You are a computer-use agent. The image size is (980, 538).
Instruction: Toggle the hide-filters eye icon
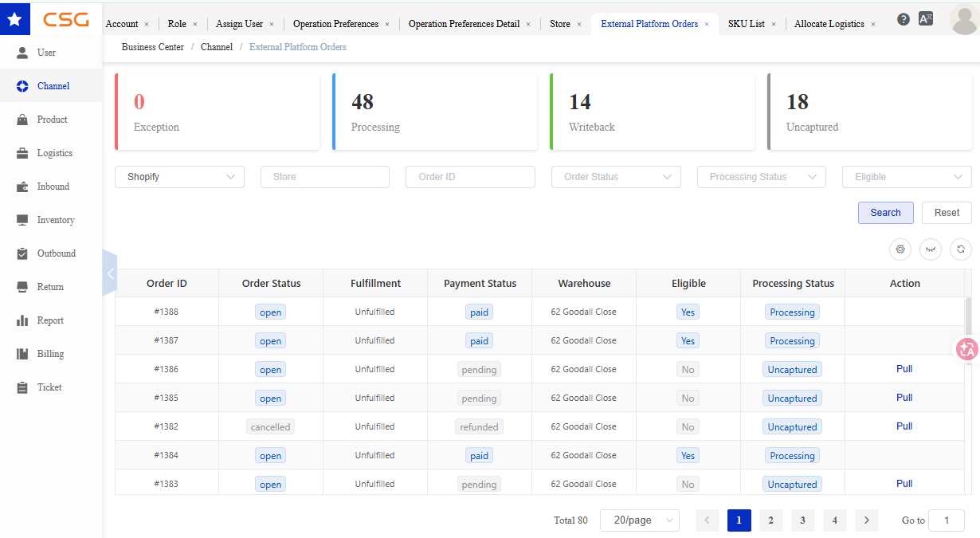click(931, 249)
